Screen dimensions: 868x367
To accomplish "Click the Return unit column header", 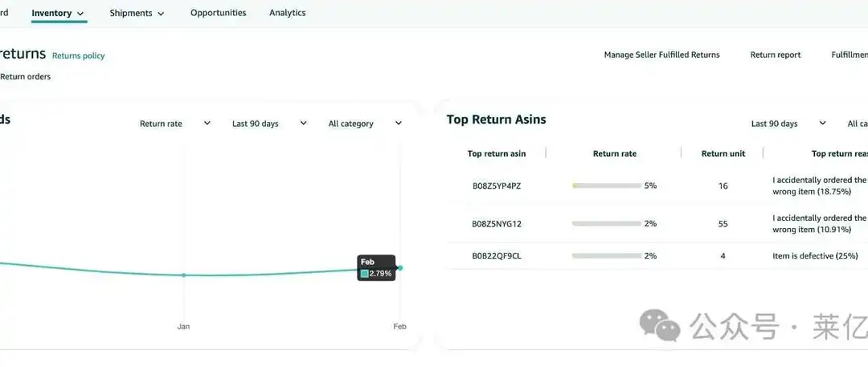I will pyautogui.click(x=723, y=153).
